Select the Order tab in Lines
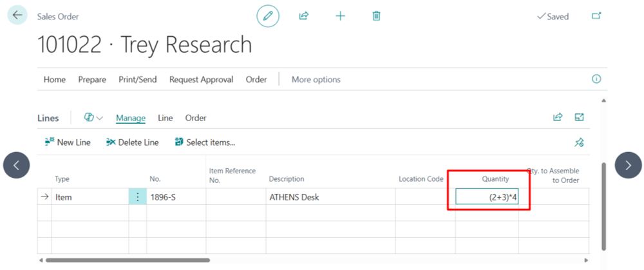The height and width of the screenshot is (270, 644). click(196, 119)
